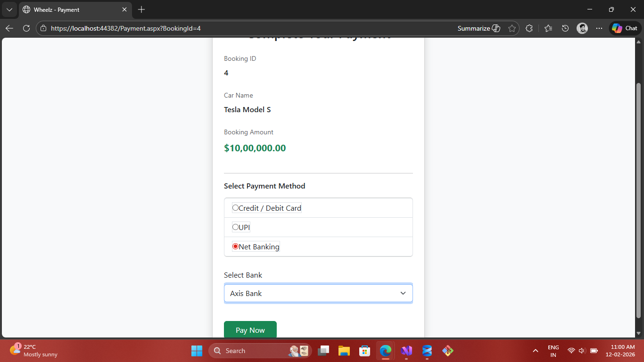Click the back navigation arrow

tap(9, 28)
